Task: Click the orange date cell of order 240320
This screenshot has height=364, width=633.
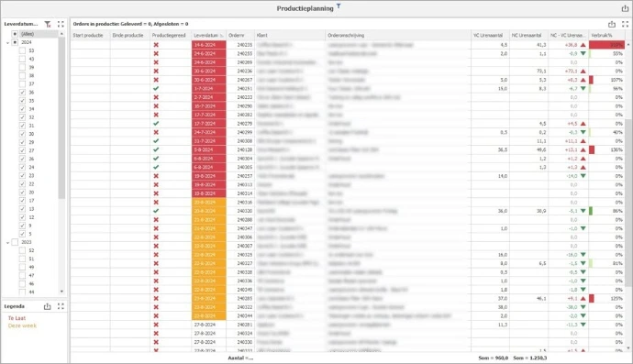Action: 209,211
